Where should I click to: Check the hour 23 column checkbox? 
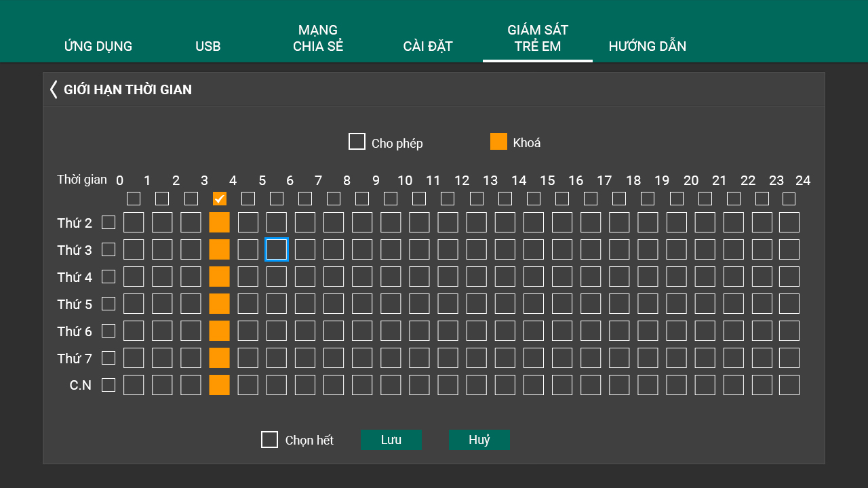pyautogui.click(x=789, y=199)
